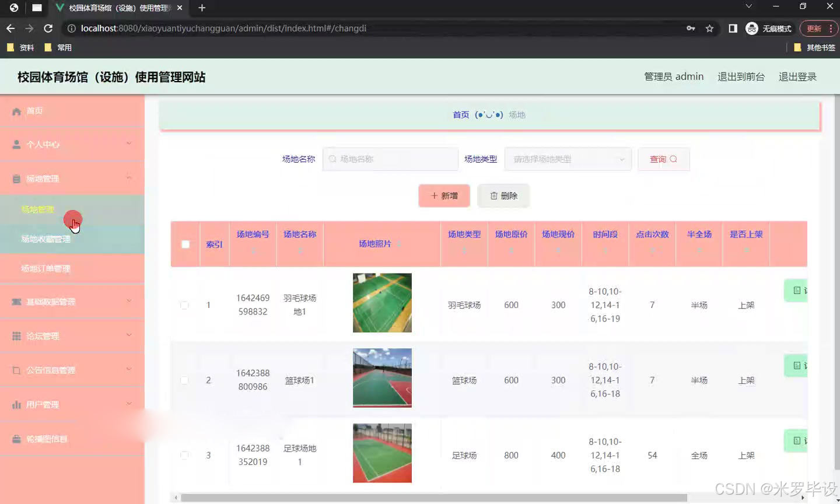Click the 公告信息管理 sidebar icon
Screen dimensions: 840x504
16,369
